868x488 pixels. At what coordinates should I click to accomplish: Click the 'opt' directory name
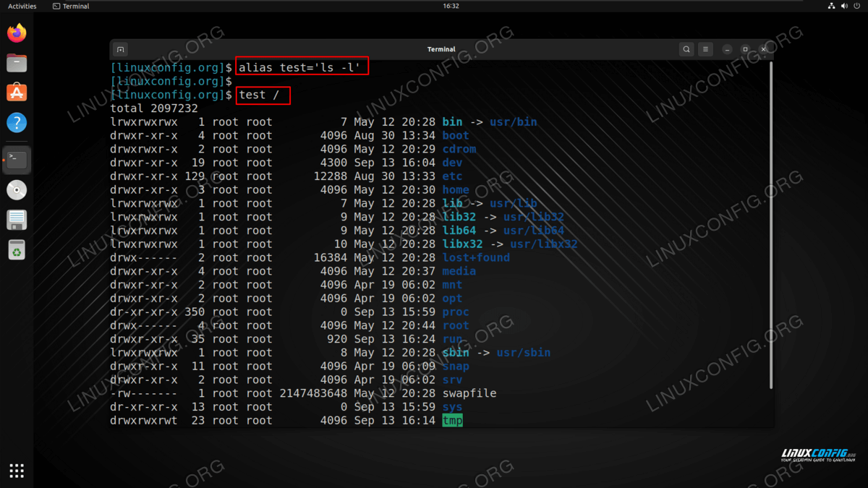[x=452, y=298]
